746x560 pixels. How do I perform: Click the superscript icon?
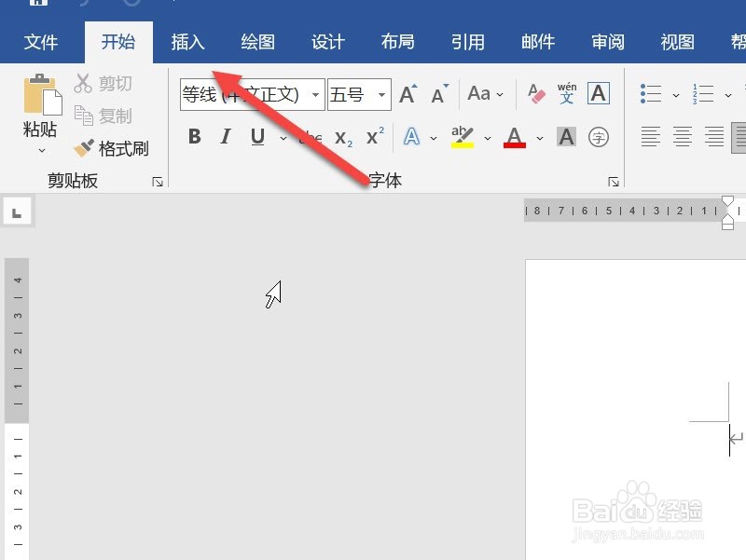(372, 136)
